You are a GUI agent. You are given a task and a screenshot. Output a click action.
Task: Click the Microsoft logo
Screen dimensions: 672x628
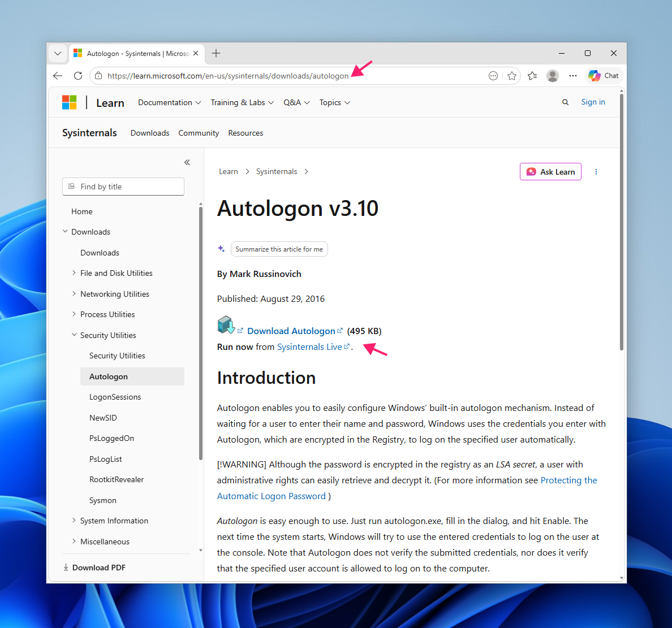point(70,102)
